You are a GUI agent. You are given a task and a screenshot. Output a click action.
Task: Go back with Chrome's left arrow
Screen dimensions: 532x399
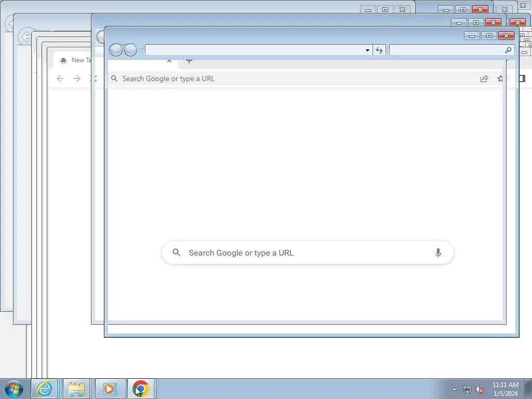[x=60, y=79]
